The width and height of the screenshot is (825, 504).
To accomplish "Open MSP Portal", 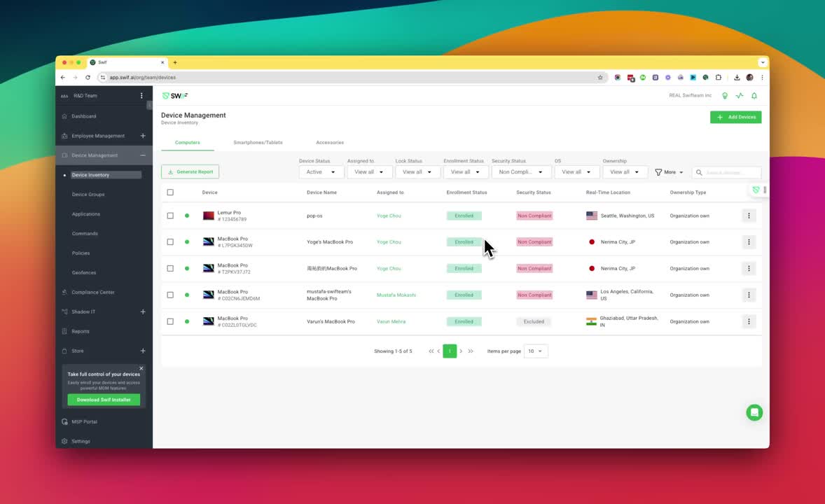I will 84,422.
